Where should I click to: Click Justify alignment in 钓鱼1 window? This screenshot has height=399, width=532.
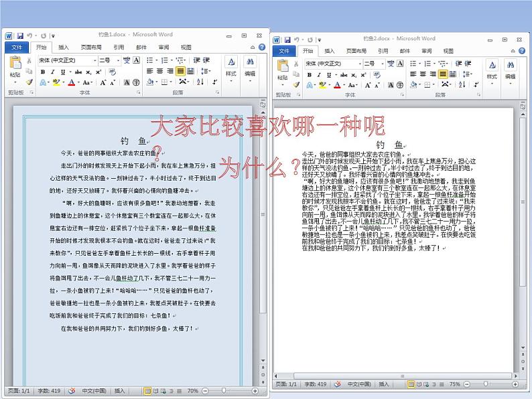pos(180,71)
